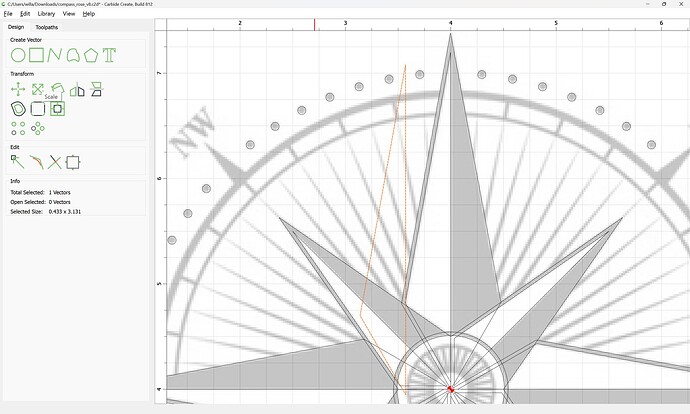Open the Help menu
The width and height of the screenshot is (690, 414).
(89, 14)
